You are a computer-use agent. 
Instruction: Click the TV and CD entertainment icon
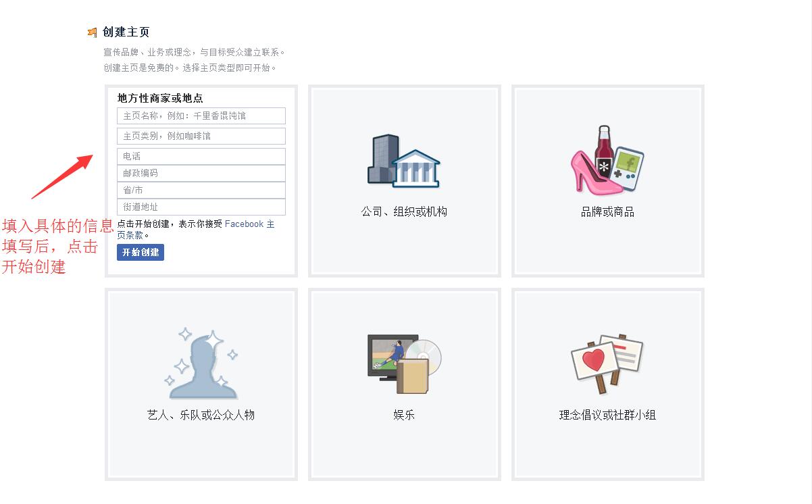click(404, 365)
